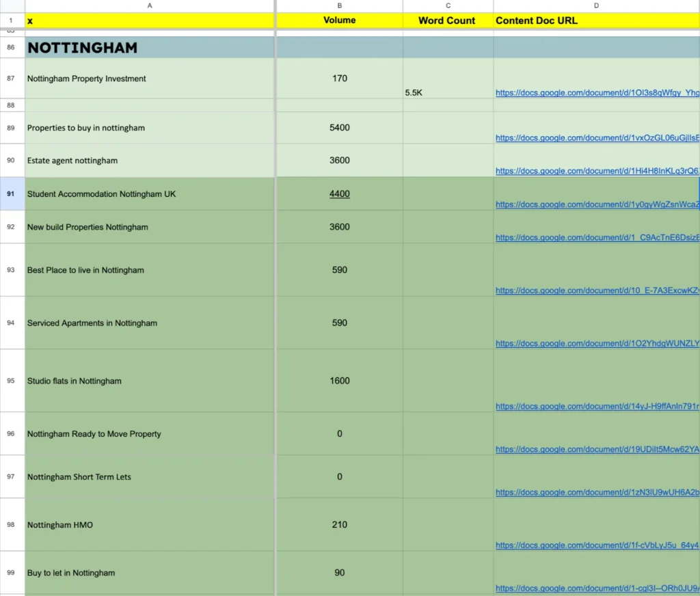The width and height of the screenshot is (700, 596).
Task: Select the New build Properties Nottingham cell
Action: [150, 227]
